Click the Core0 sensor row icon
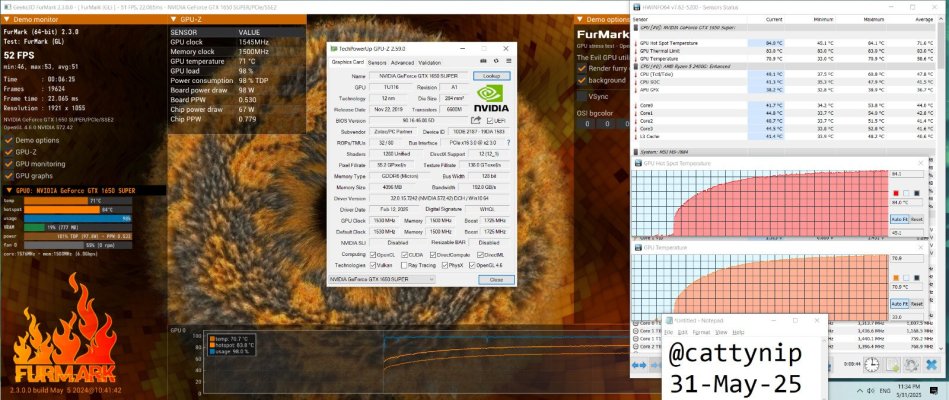 tap(636, 105)
